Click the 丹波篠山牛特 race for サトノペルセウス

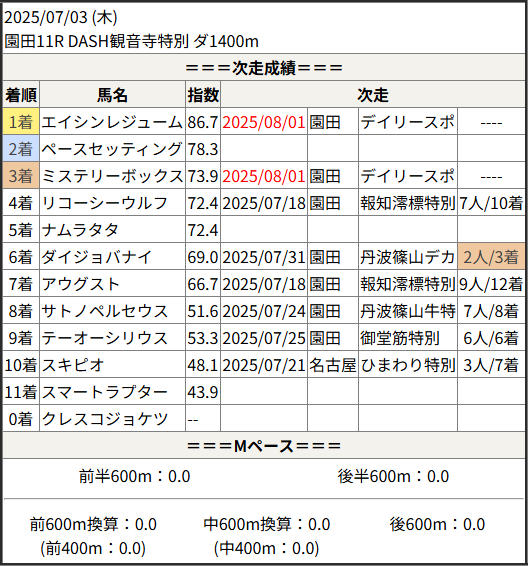click(x=408, y=311)
